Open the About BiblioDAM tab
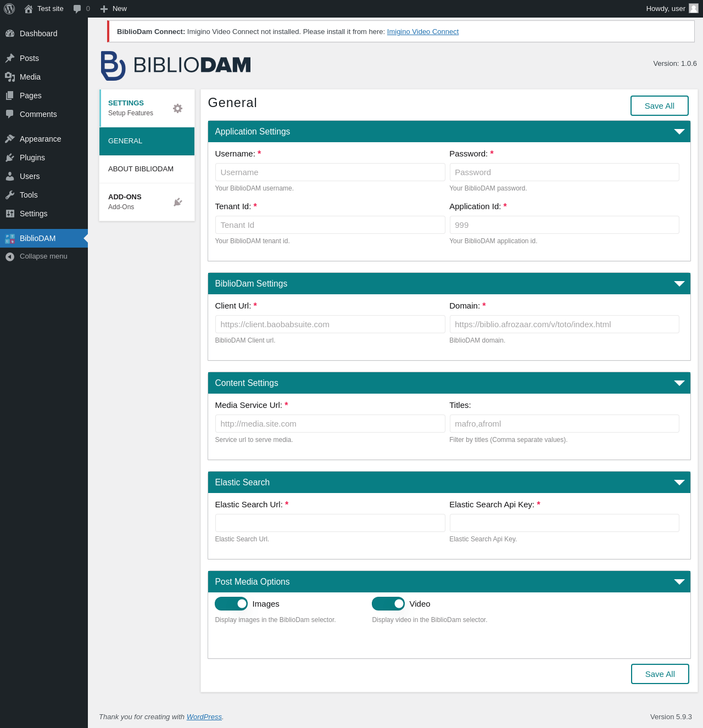The height and width of the screenshot is (728, 703). pos(147,169)
